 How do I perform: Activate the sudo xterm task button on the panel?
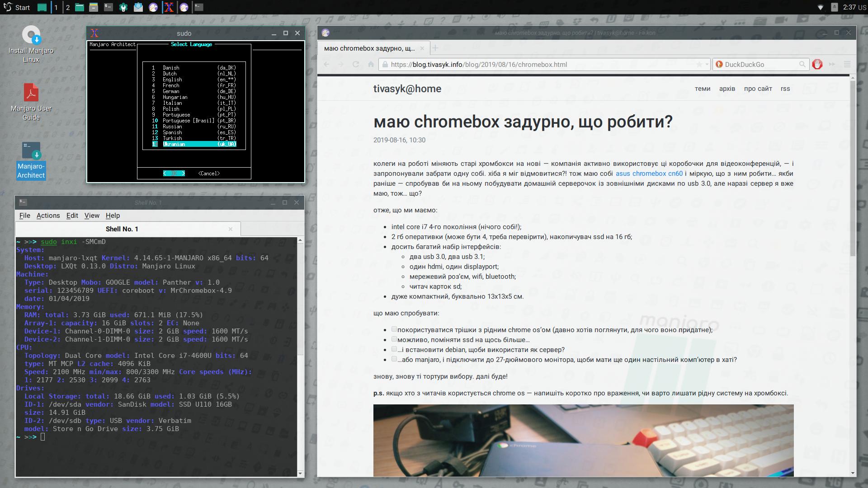(x=169, y=7)
